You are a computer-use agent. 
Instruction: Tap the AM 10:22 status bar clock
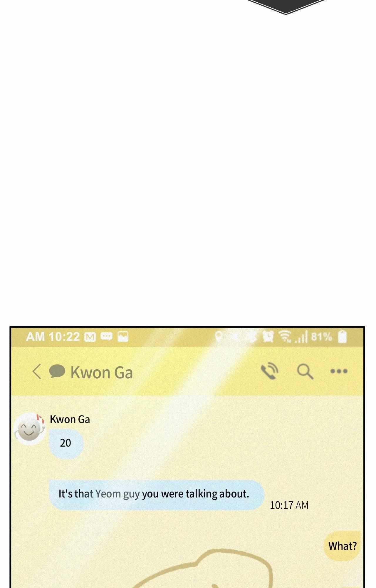tap(53, 337)
